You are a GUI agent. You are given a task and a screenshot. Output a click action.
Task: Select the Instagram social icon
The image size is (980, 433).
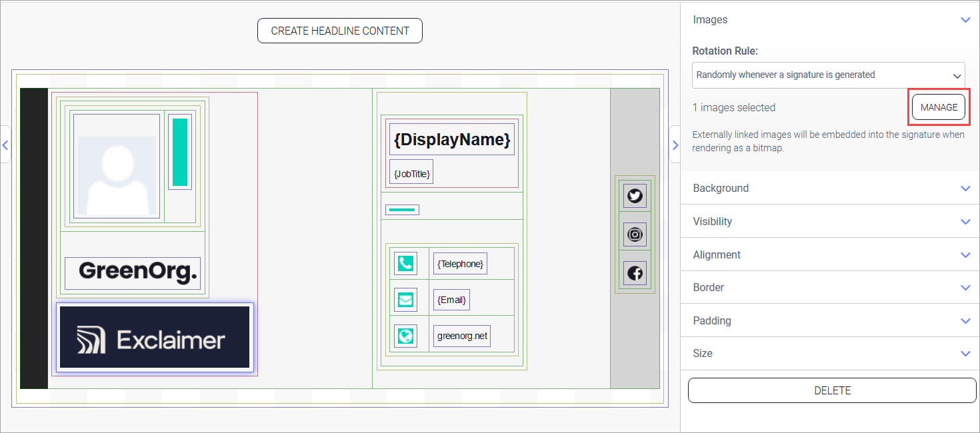(635, 234)
